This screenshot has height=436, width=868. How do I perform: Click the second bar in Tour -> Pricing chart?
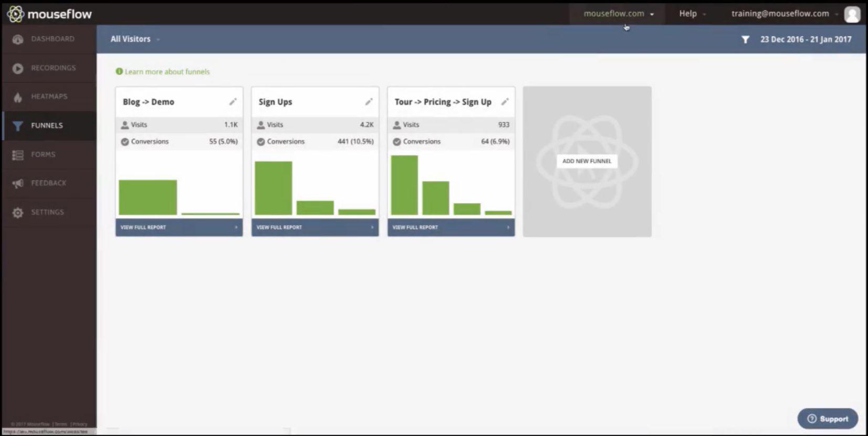click(436, 198)
